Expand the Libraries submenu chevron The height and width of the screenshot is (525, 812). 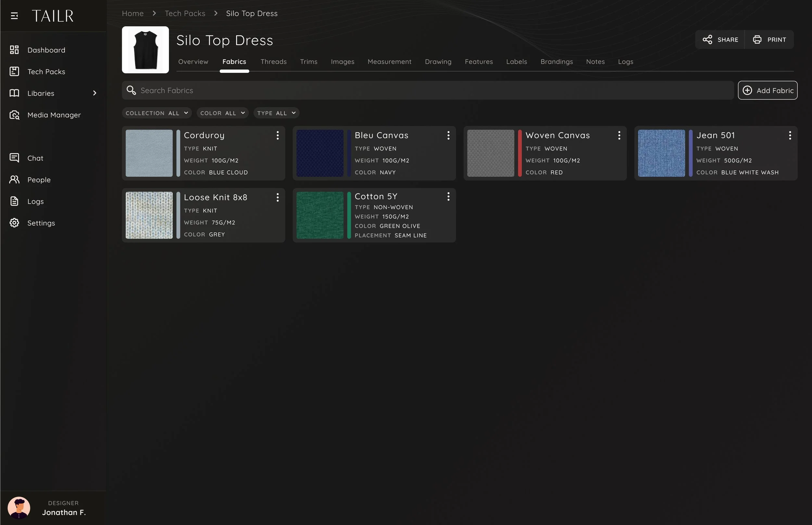coord(95,93)
